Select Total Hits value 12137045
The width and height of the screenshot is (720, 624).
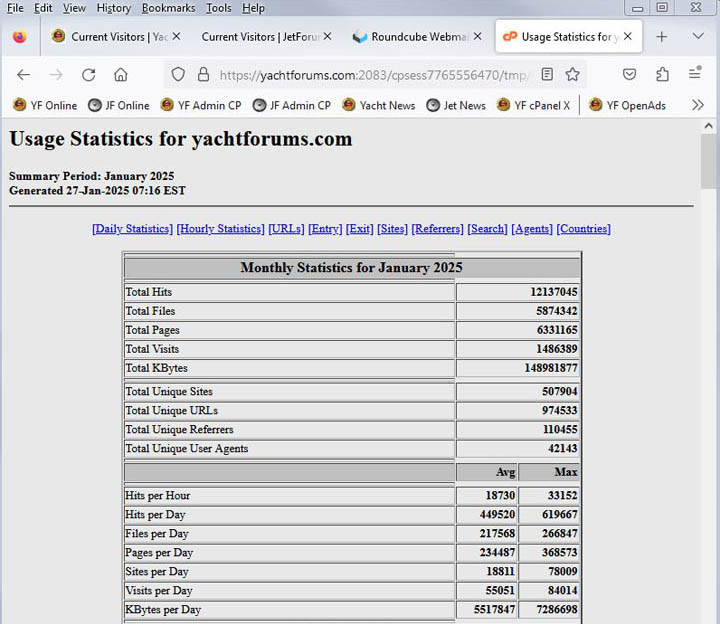pos(554,292)
